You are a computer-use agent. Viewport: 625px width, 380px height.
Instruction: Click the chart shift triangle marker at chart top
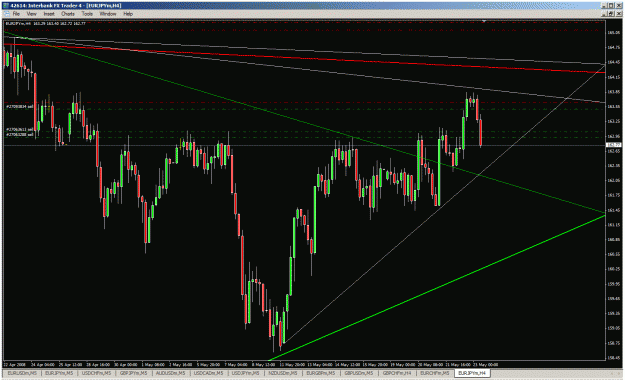[x=484, y=21]
